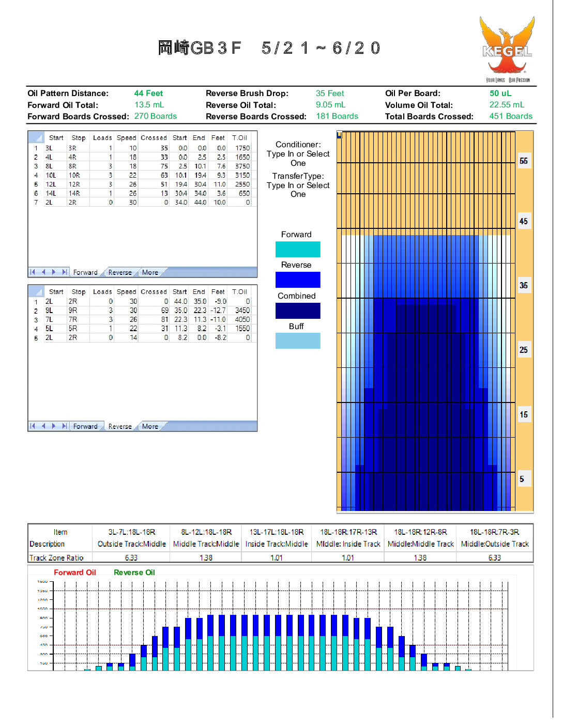Image resolution: width=563 pixels, height=728 pixels.
Task: Click select-all corner of lower sheet
Action: click(36, 291)
